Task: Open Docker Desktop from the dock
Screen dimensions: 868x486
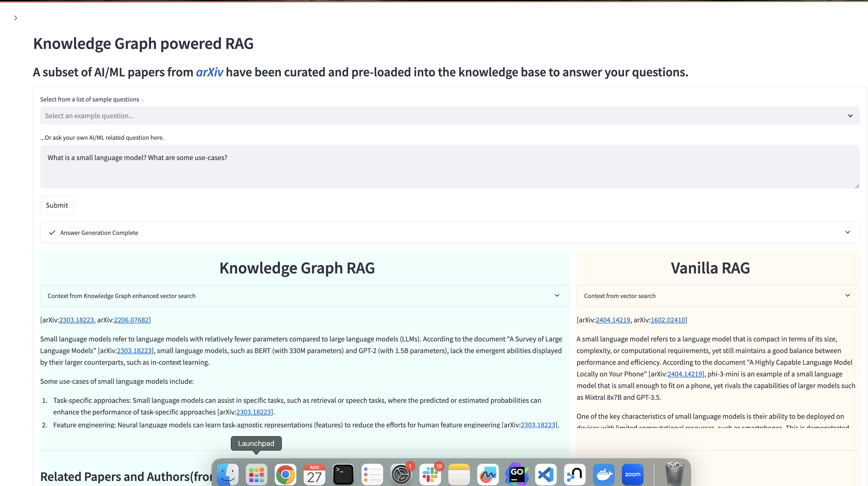Action: pos(604,474)
